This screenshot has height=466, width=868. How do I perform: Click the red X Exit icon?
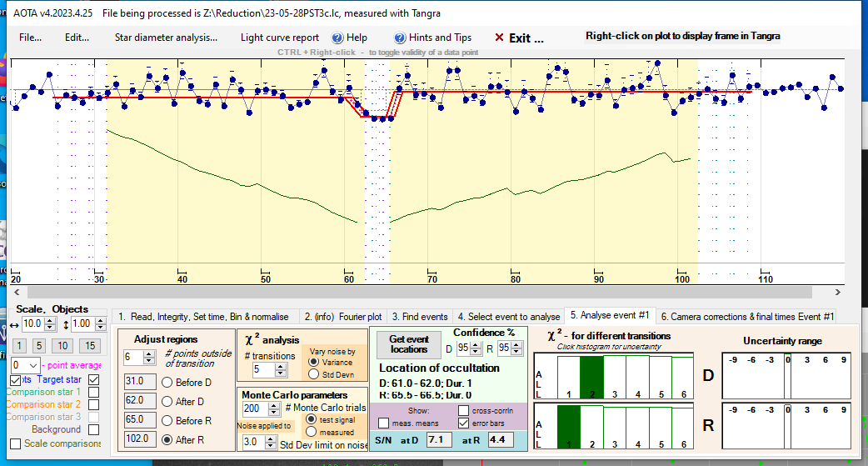(499, 38)
